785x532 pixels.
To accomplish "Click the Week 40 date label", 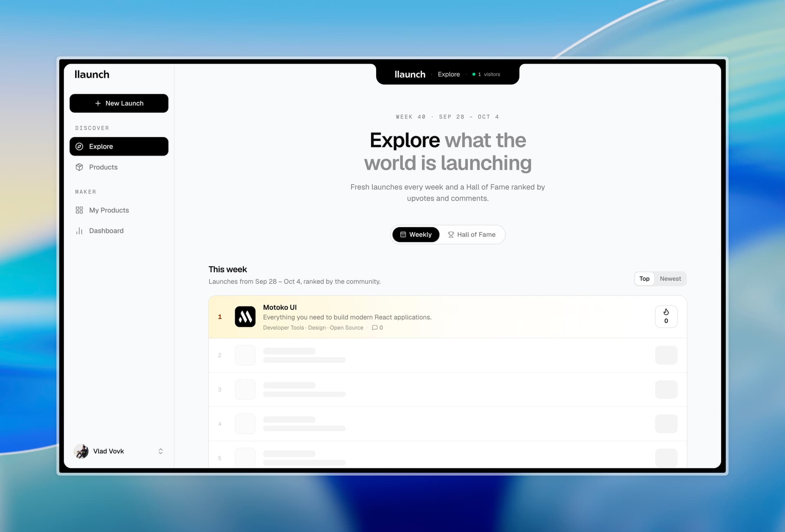I will click(x=447, y=117).
